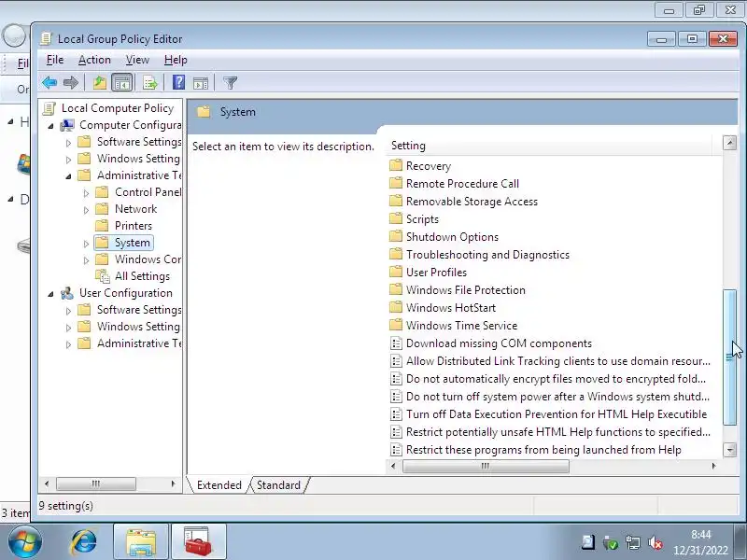Viewport: 747px width, 560px height.
Task: Expand the Windows Components tree node
Action: (x=86, y=260)
